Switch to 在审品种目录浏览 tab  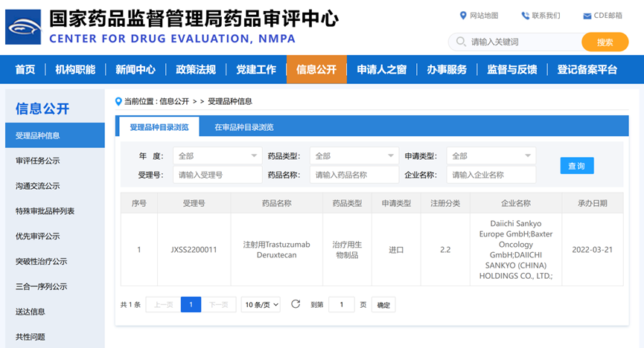[244, 127]
